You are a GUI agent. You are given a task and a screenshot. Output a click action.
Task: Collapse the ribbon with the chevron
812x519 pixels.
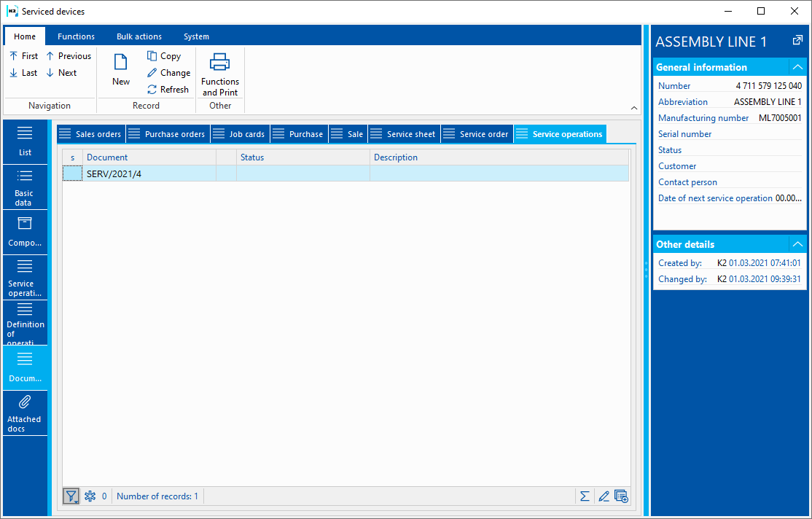[x=634, y=108]
